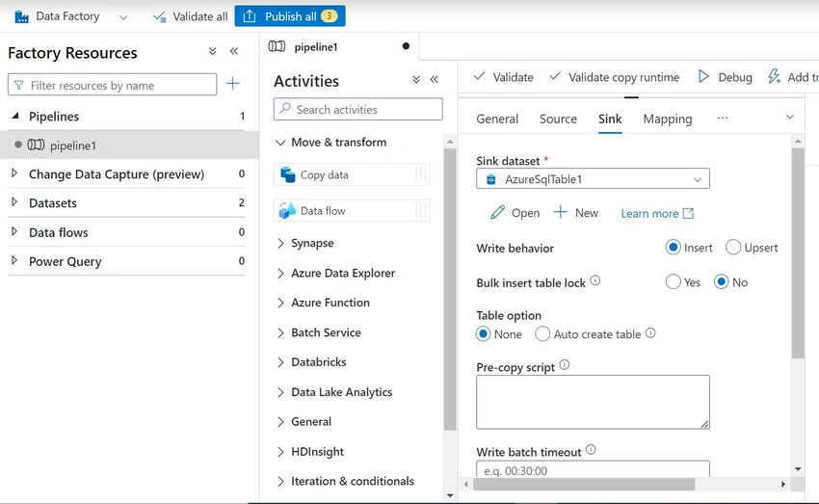The image size is (819, 504).
Task: Grab the Copy data drag handle
Action: (421, 175)
